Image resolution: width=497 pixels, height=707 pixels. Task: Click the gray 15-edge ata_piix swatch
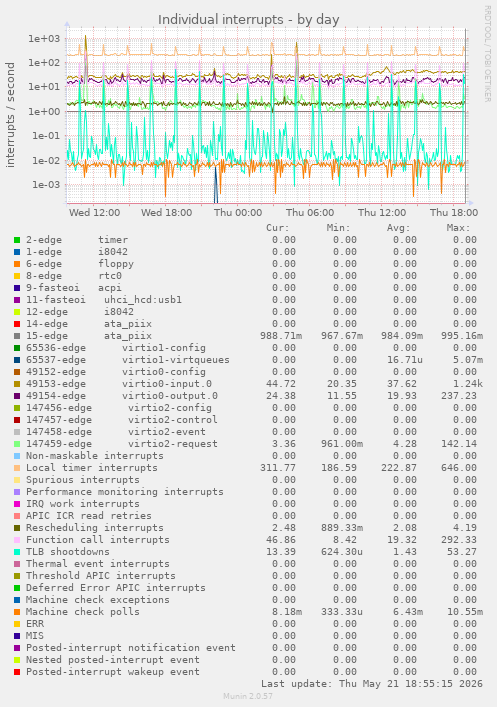[x=17, y=336]
